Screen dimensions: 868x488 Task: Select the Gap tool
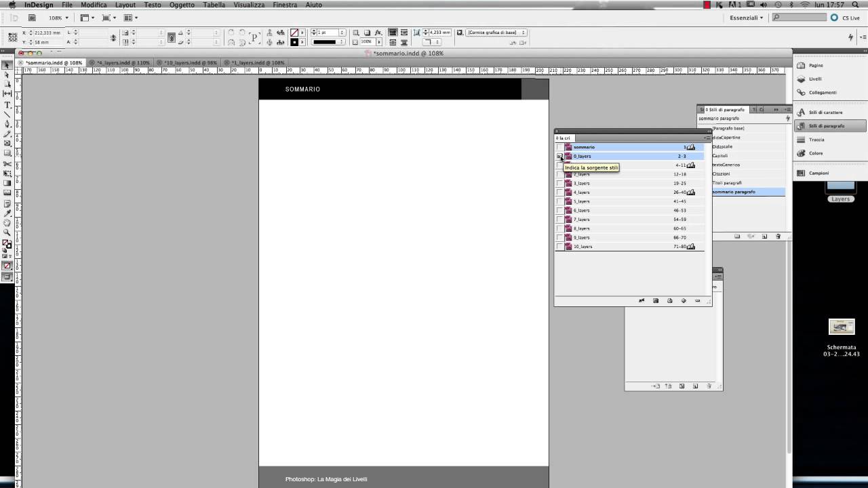click(x=7, y=94)
